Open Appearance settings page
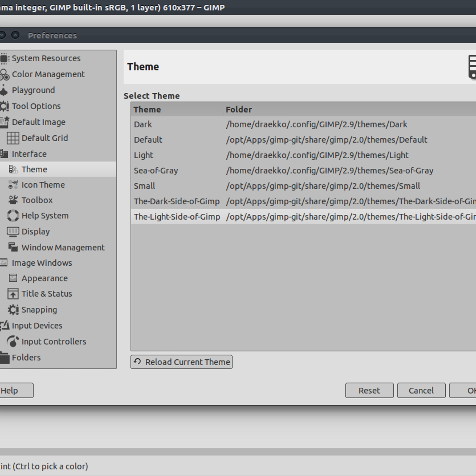 click(45, 278)
